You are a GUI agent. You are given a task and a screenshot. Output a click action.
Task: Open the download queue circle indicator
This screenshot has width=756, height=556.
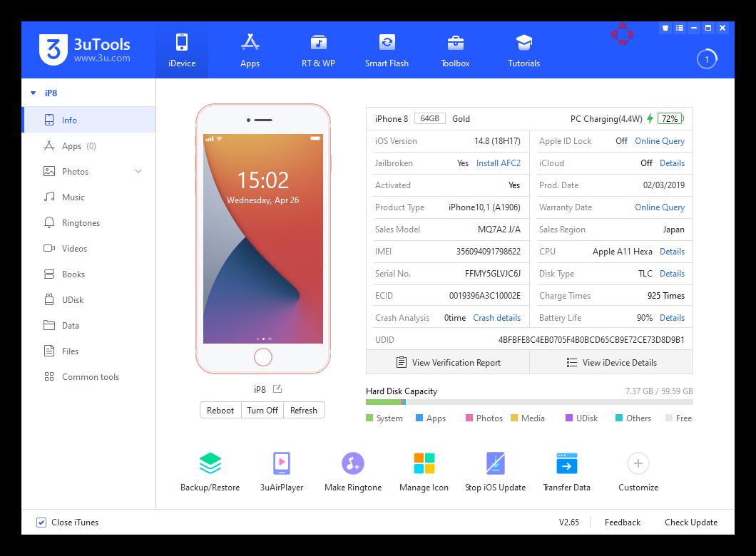pos(706,60)
